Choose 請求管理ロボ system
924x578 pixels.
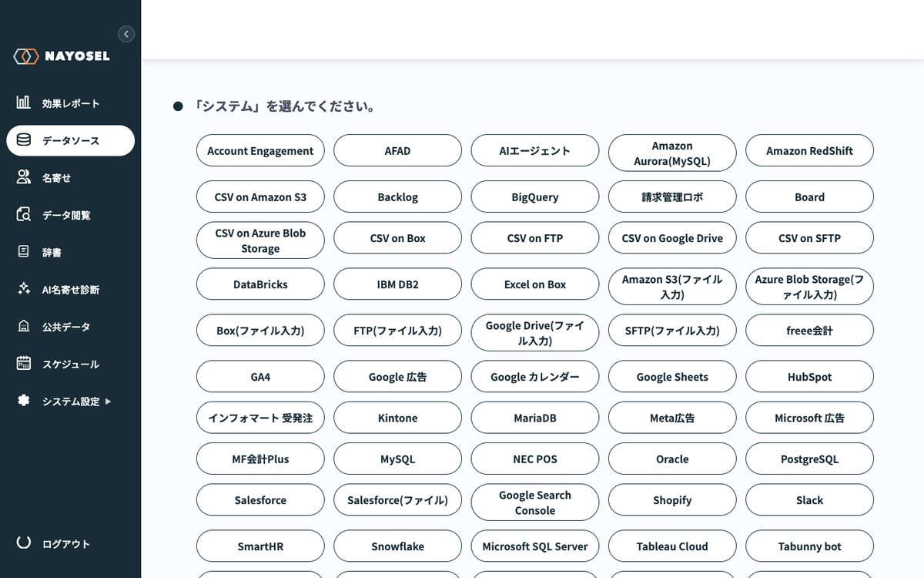point(672,197)
